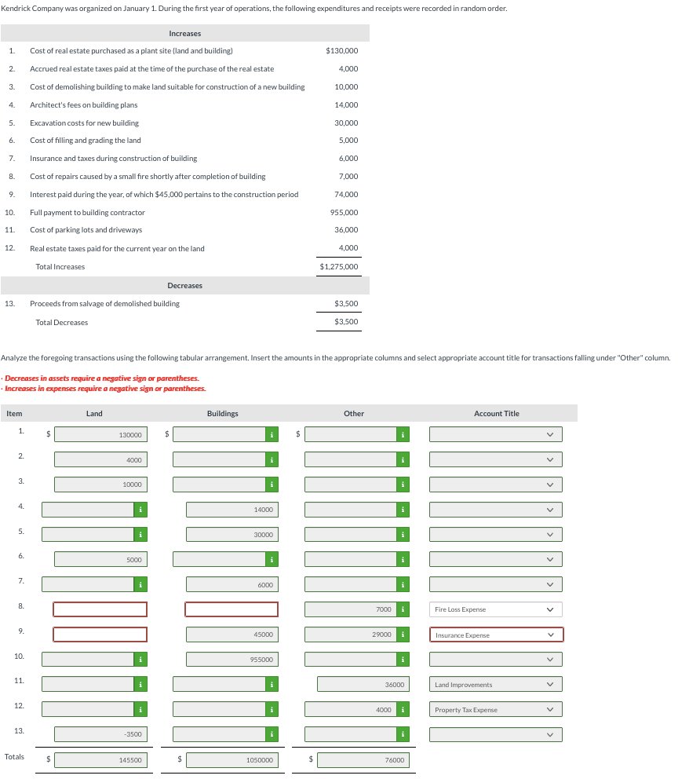Screen dimensions: 700x779
Task: Click Land field containing 10000 in row 3
Action: tap(100, 485)
